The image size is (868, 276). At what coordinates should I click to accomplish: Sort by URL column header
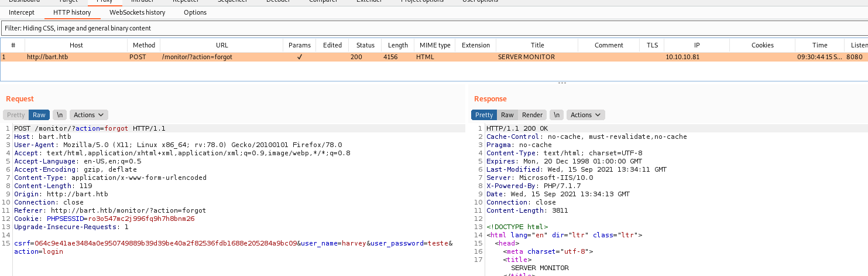click(x=222, y=45)
